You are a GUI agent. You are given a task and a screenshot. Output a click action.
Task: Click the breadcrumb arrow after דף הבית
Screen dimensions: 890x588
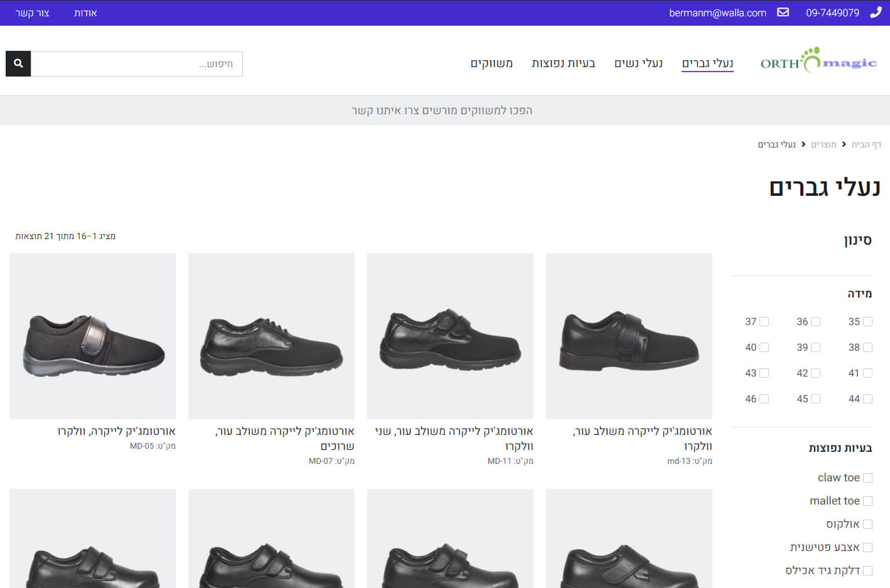[x=844, y=144]
